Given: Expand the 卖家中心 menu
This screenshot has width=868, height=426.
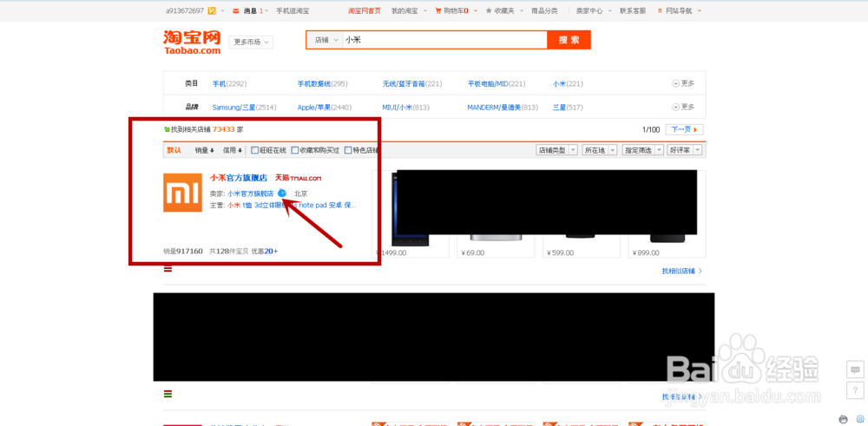Looking at the screenshot, I should point(592,10).
